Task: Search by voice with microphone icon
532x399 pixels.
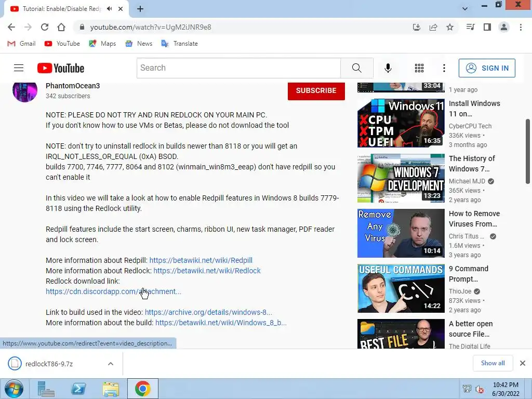Action: [388, 68]
